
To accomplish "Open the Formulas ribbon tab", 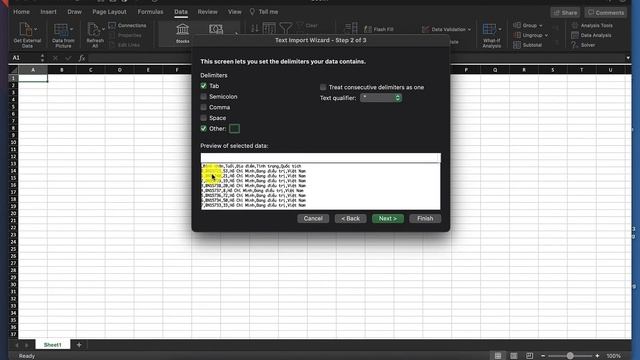I will tap(150, 12).
